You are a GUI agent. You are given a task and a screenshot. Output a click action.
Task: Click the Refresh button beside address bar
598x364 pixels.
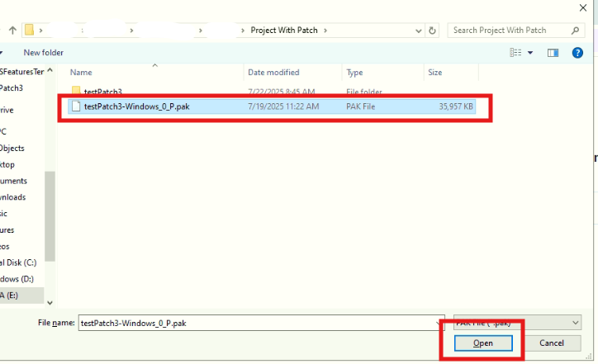(x=432, y=31)
